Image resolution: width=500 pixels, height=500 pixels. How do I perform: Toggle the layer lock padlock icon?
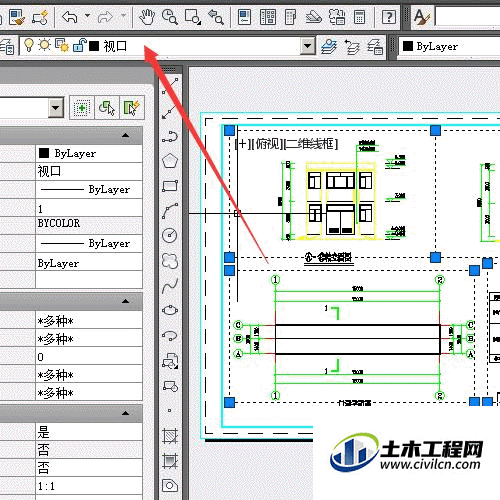coord(79,45)
